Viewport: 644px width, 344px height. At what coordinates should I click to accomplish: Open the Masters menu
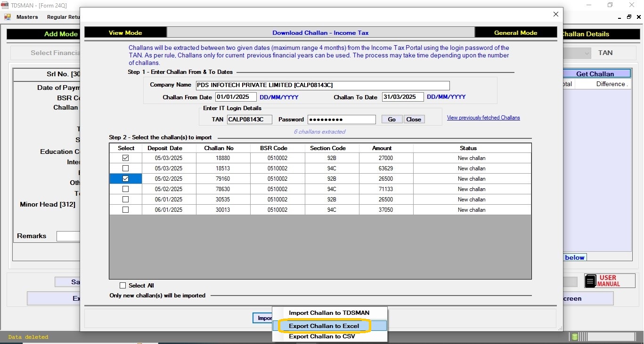click(x=27, y=17)
